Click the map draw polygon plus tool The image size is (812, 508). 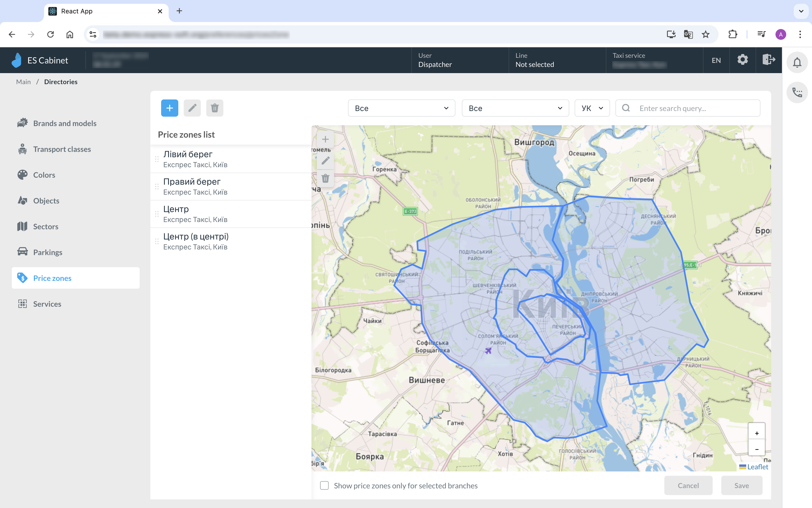point(325,139)
